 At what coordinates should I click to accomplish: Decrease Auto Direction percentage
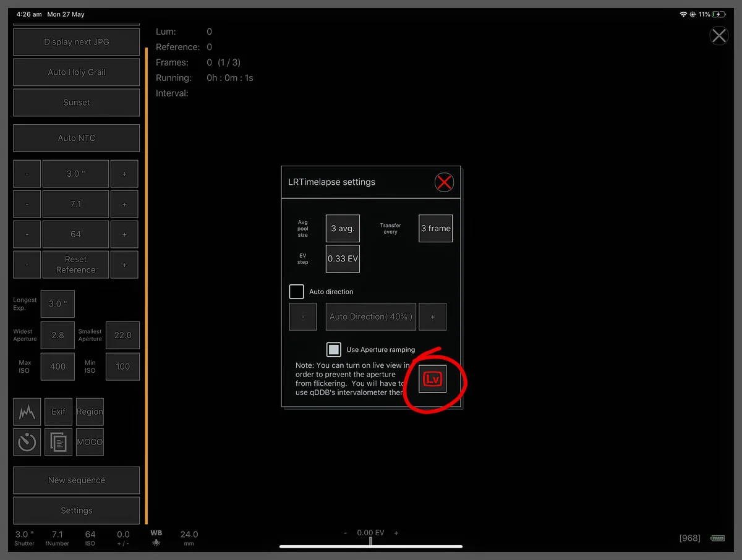click(303, 316)
